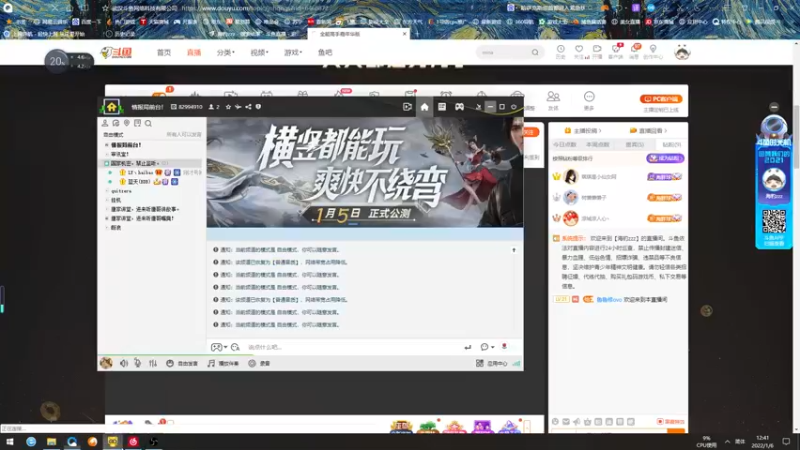This screenshot has width=800, height=450.
Task: Open the 应用中心 app center
Action: coord(492,363)
